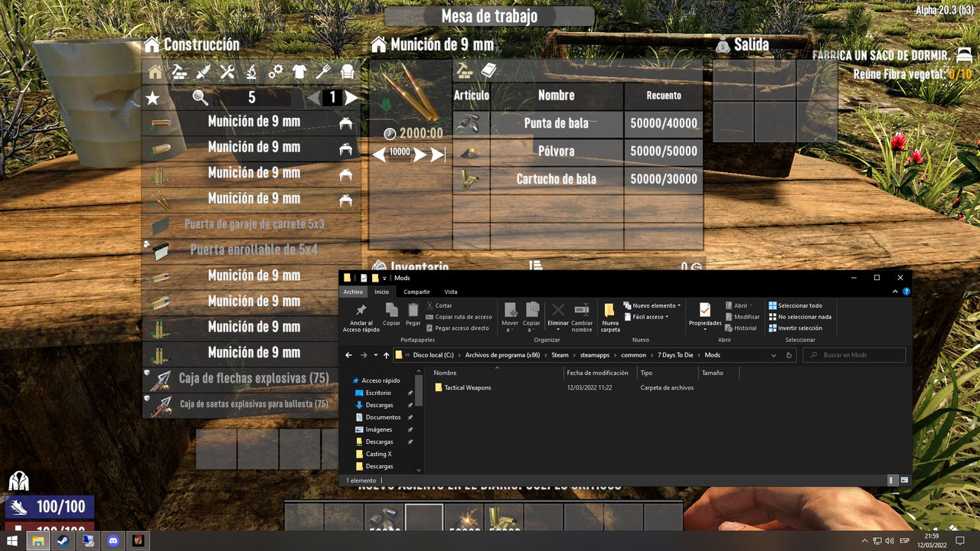The width and height of the screenshot is (980, 551).
Task: Select the Tactical Weapons folder
Action: [x=462, y=387]
